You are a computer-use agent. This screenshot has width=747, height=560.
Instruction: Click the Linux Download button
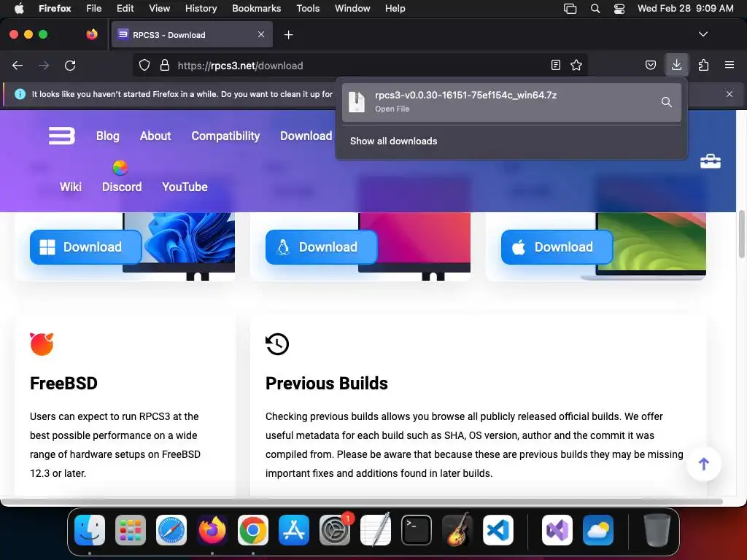point(321,246)
